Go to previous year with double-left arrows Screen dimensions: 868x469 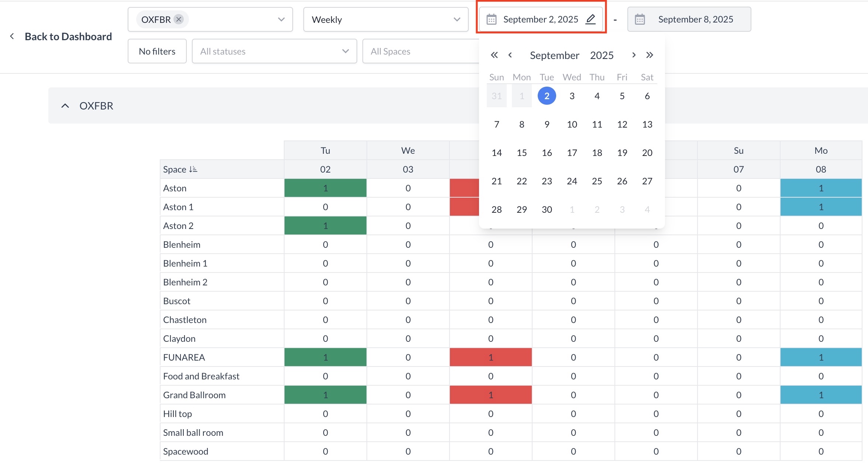click(x=494, y=55)
